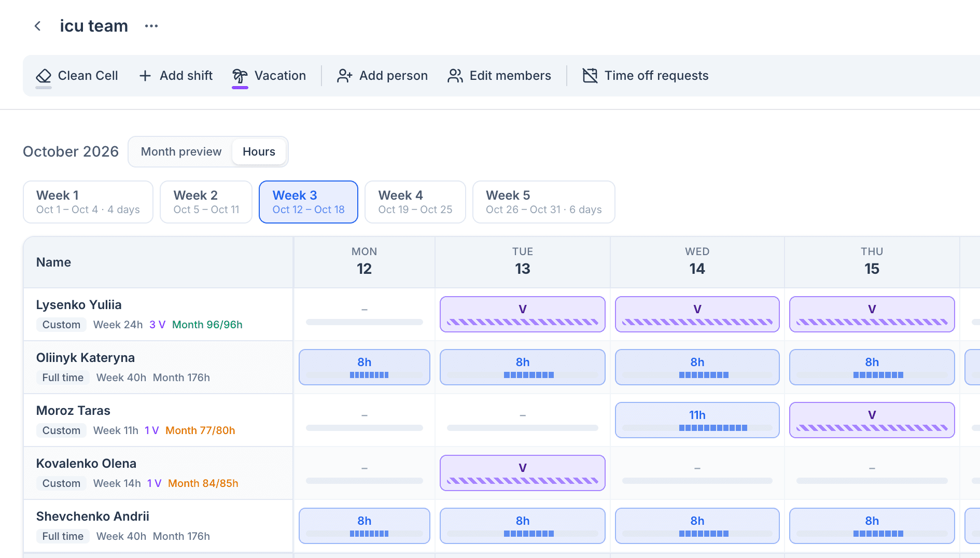Viewport: 980px width, 558px height.
Task: Select the Clean Cell eraser icon
Action: click(44, 76)
